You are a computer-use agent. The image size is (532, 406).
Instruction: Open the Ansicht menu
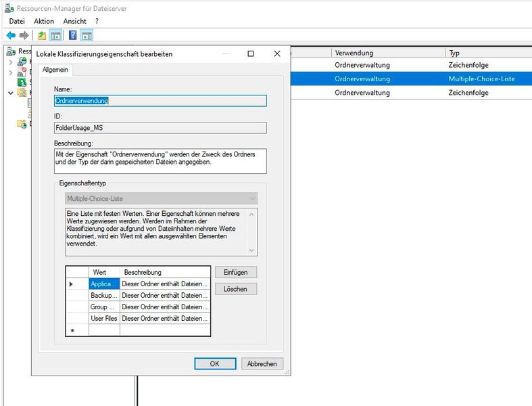(x=74, y=21)
